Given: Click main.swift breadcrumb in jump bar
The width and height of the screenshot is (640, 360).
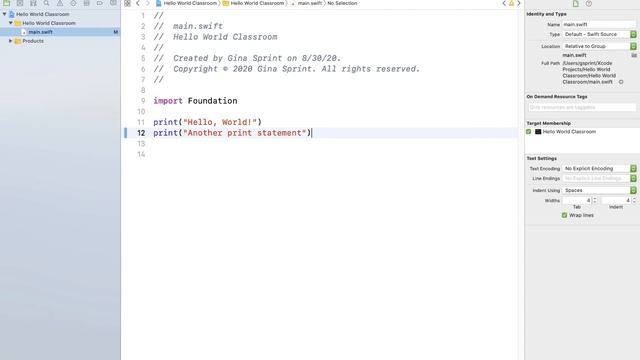Looking at the screenshot, I should [x=306, y=3].
